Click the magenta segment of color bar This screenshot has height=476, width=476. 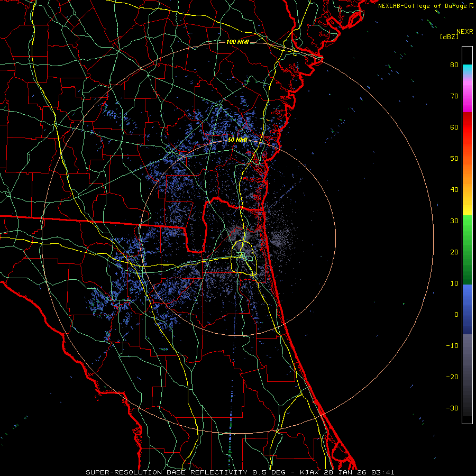pyautogui.click(x=467, y=100)
